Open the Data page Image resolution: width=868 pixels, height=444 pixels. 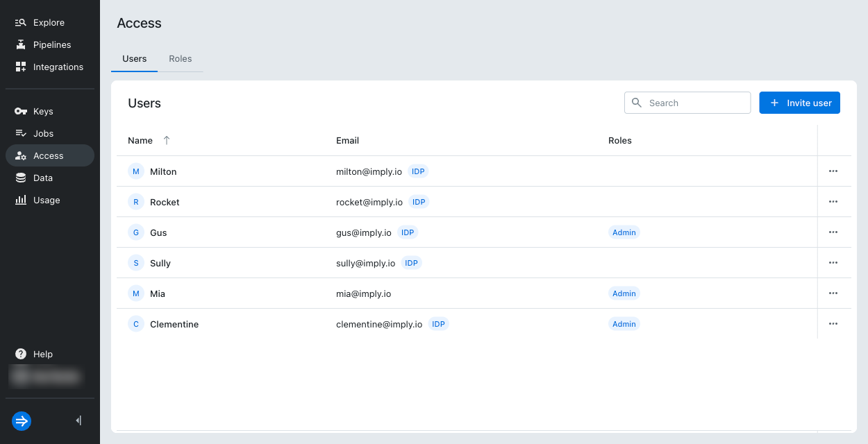[49, 178]
